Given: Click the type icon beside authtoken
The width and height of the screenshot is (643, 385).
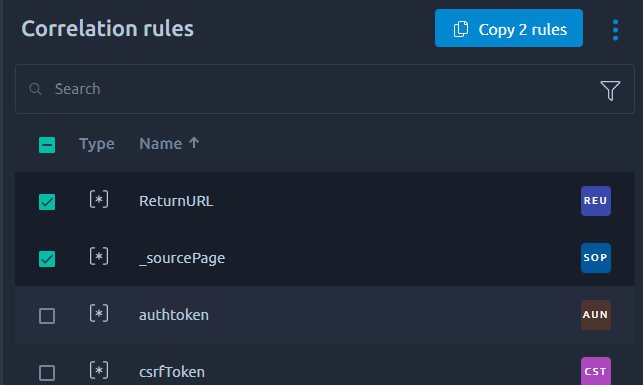Looking at the screenshot, I should (99, 314).
